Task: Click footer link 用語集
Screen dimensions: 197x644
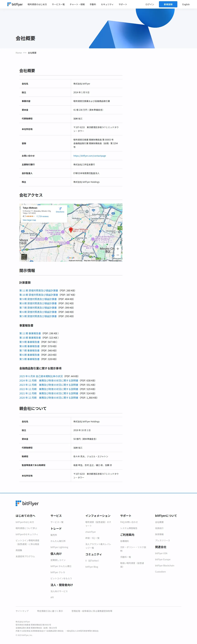Action: click(x=19, y=550)
